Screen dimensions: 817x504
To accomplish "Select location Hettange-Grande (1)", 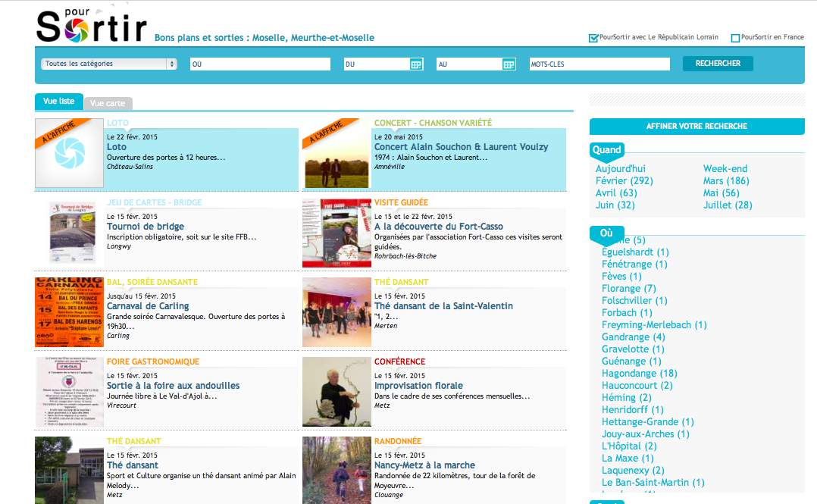I will [648, 422].
